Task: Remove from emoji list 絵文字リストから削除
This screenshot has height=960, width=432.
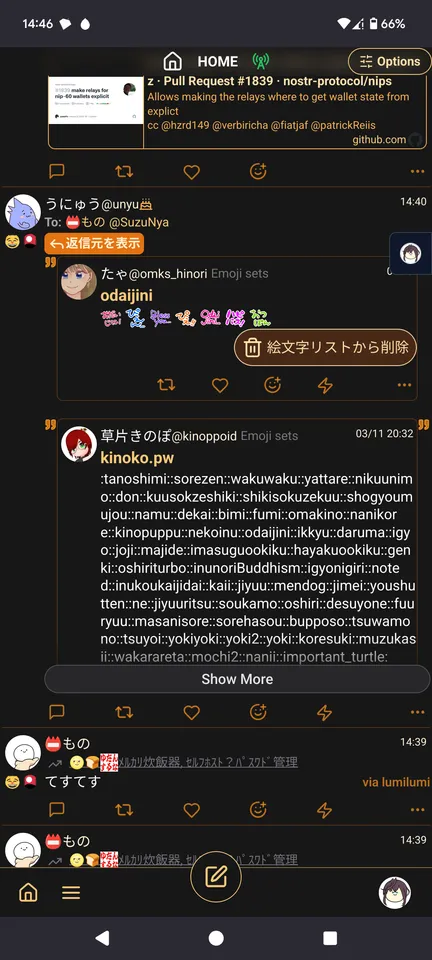Action: [326, 348]
